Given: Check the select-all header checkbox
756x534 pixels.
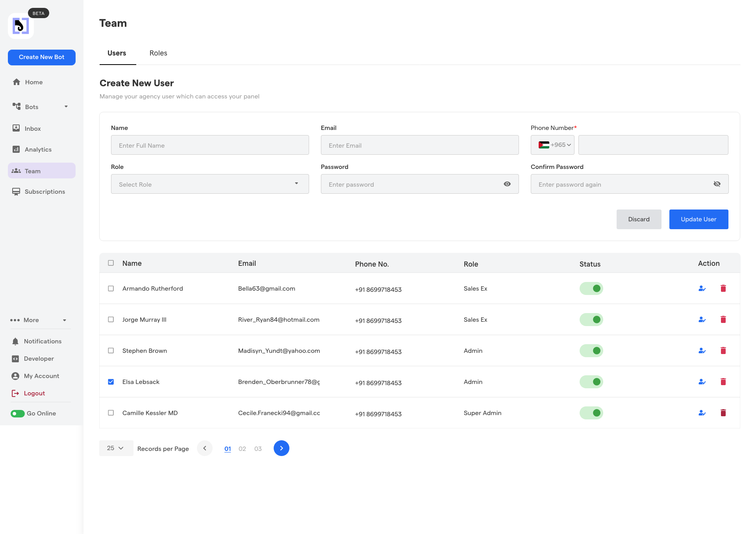Looking at the screenshot, I should pos(111,263).
